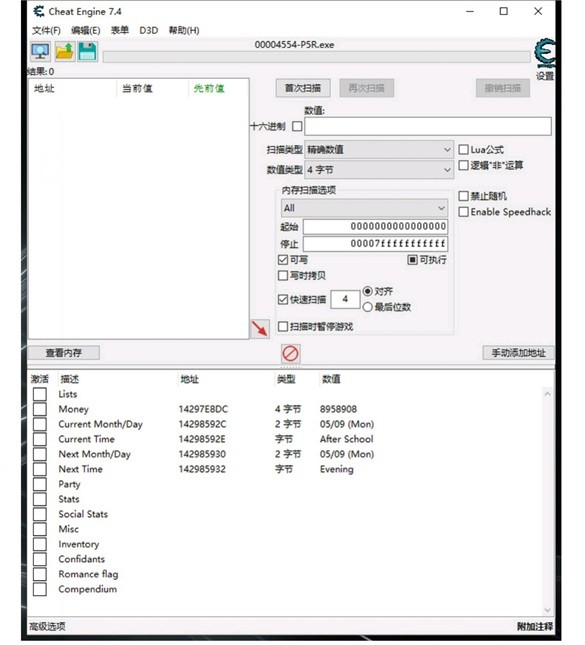Activate the Party group checkbox
585x645 pixels.
click(x=40, y=484)
